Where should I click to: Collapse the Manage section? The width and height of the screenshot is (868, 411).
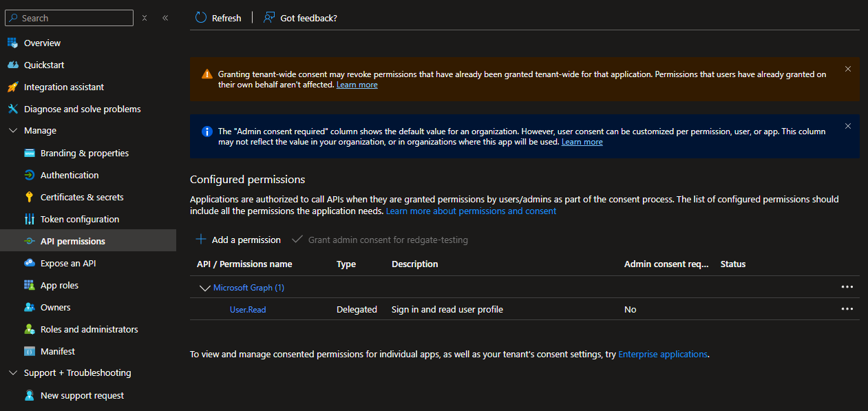[13, 131]
